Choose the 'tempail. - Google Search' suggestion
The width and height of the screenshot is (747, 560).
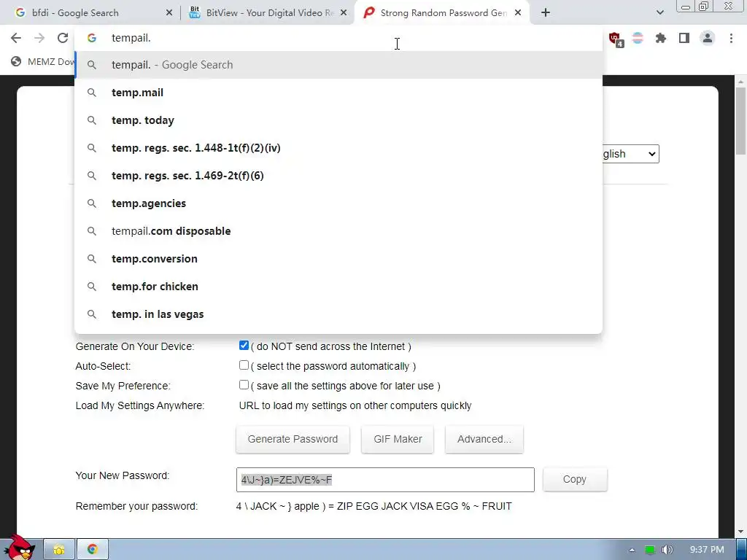tap(338, 65)
